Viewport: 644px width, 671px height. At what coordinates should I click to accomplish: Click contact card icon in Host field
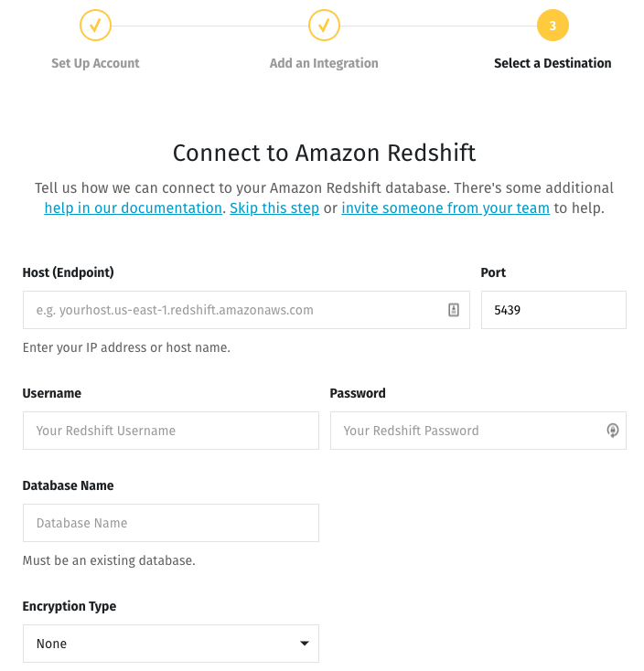[453, 310]
